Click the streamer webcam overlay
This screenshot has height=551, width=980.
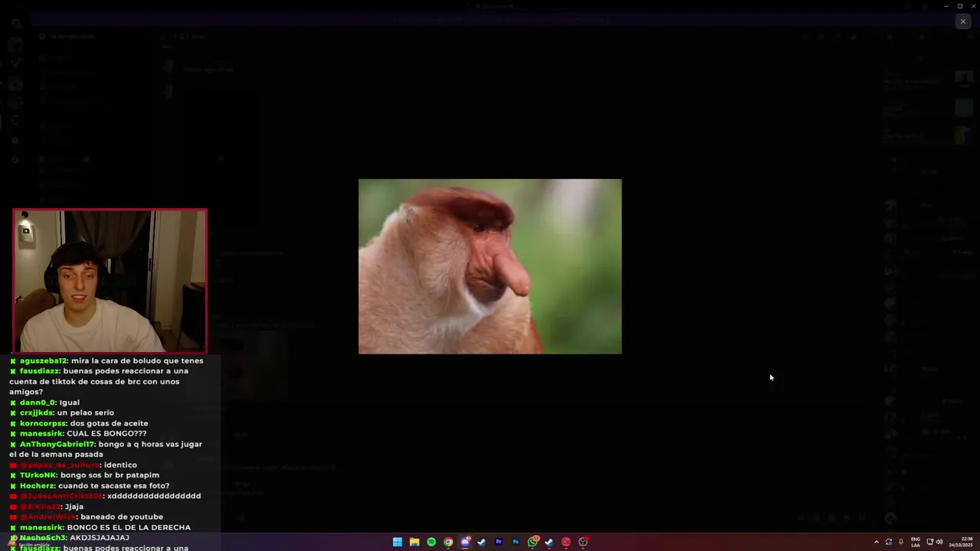(x=109, y=281)
